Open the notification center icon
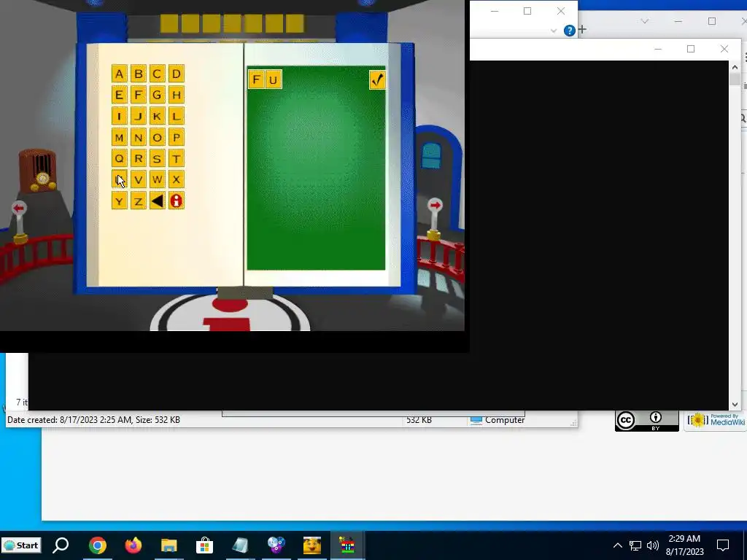This screenshot has height=560, width=747. coord(723,545)
